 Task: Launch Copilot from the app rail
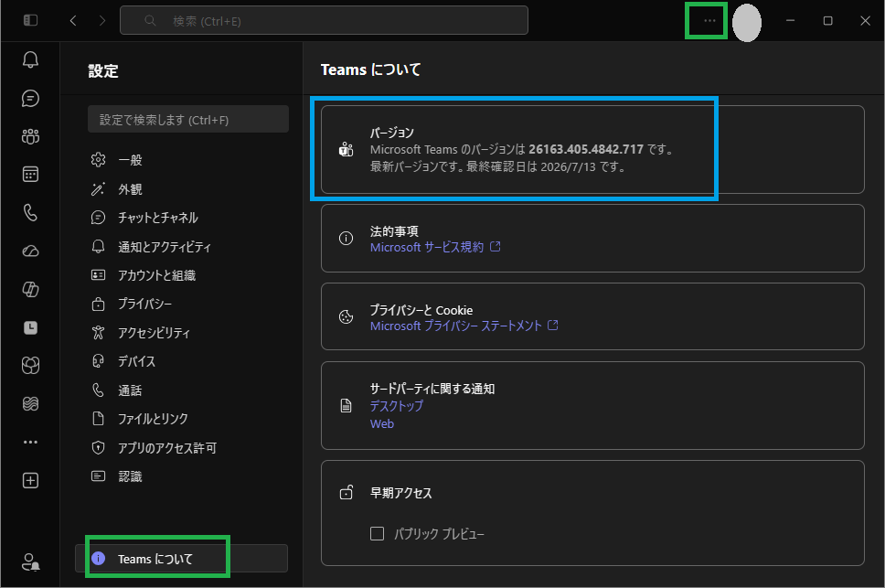(x=30, y=290)
